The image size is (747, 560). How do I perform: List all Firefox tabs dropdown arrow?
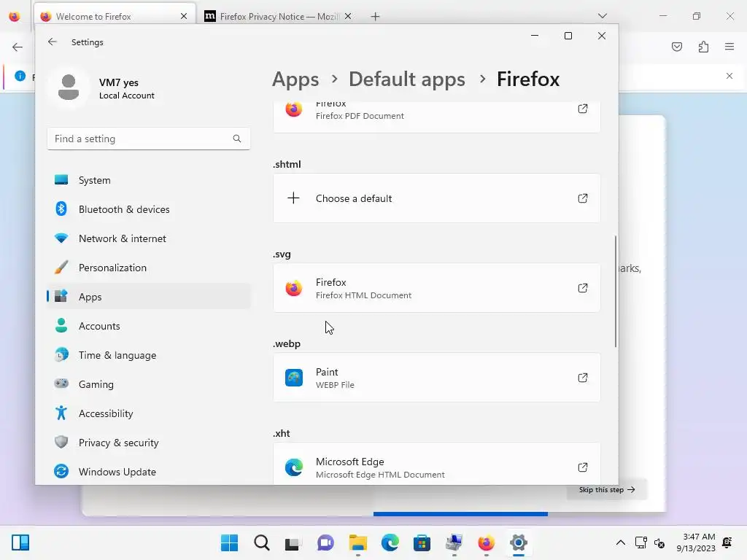[602, 16]
